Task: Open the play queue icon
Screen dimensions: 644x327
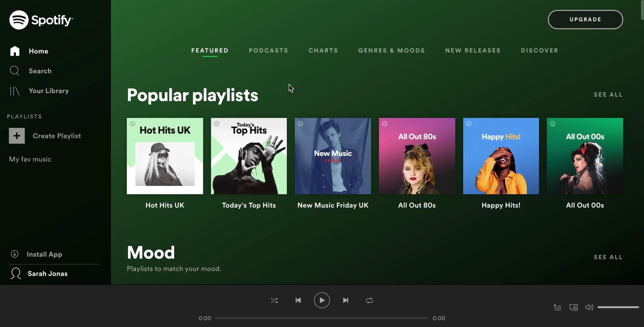Action: pyautogui.click(x=557, y=307)
